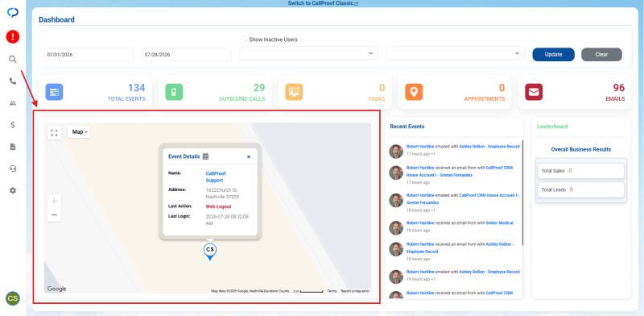Open the map Terms link
The width and height of the screenshot is (644, 316).
point(332,291)
